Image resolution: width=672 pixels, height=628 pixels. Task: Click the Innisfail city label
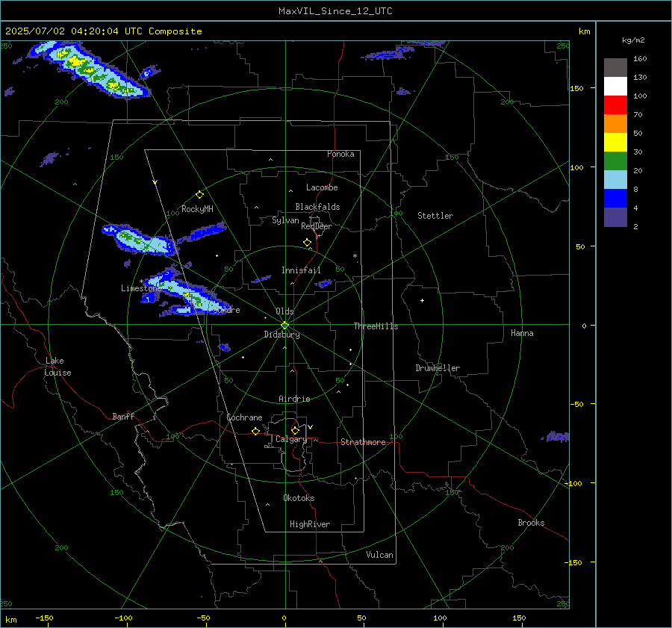[301, 270]
